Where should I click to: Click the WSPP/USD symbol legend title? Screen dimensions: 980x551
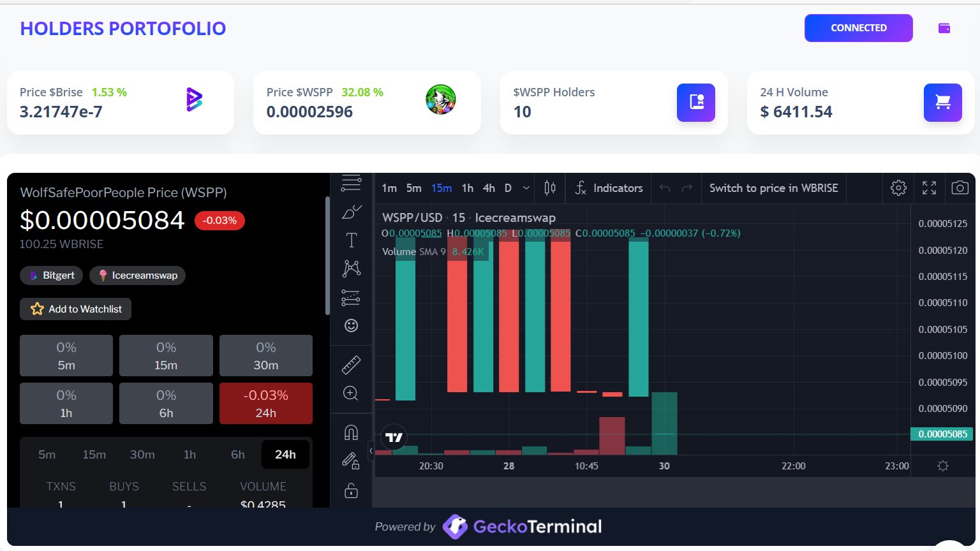click(469, 218)
